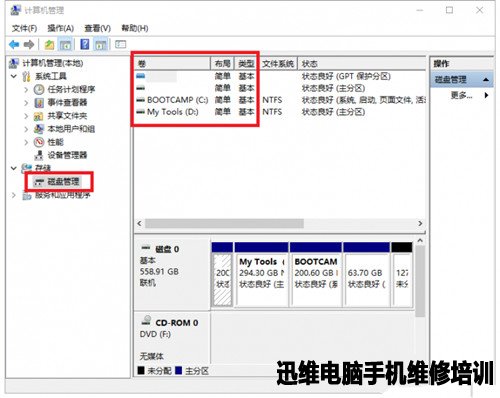Open the 查看(V) menu

97,28
